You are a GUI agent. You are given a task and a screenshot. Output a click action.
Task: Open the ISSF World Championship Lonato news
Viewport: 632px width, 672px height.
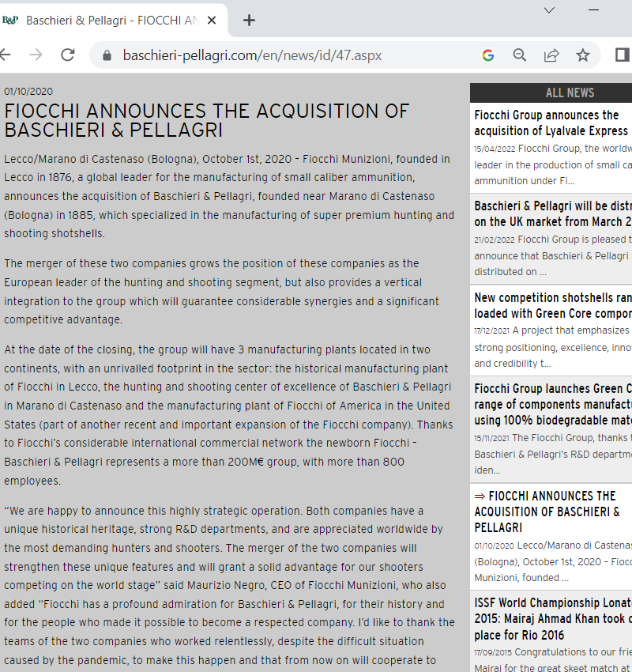(553, 619)
